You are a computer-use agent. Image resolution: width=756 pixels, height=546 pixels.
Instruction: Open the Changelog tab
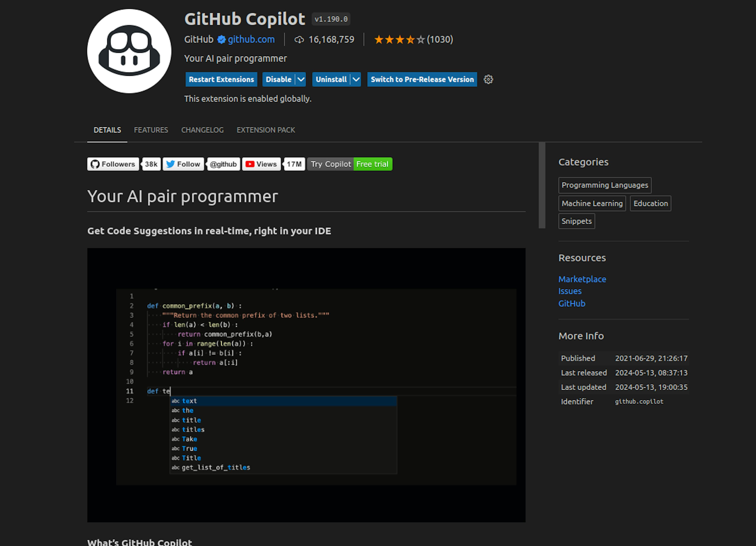click(202, 130)
